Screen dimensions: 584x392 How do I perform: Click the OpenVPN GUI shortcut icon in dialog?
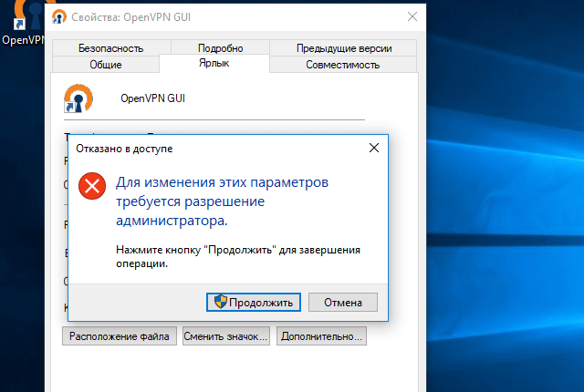[78, 98]
